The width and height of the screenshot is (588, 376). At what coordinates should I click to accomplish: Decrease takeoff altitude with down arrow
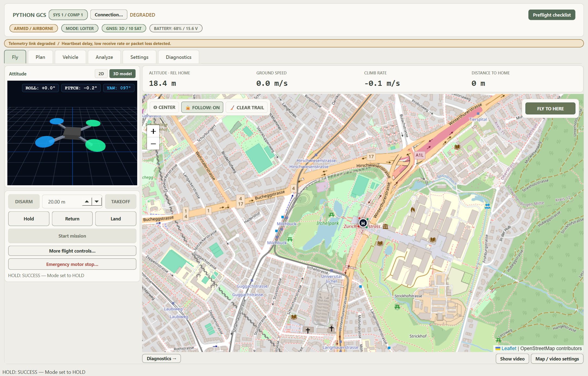click(x=97, y=202)
